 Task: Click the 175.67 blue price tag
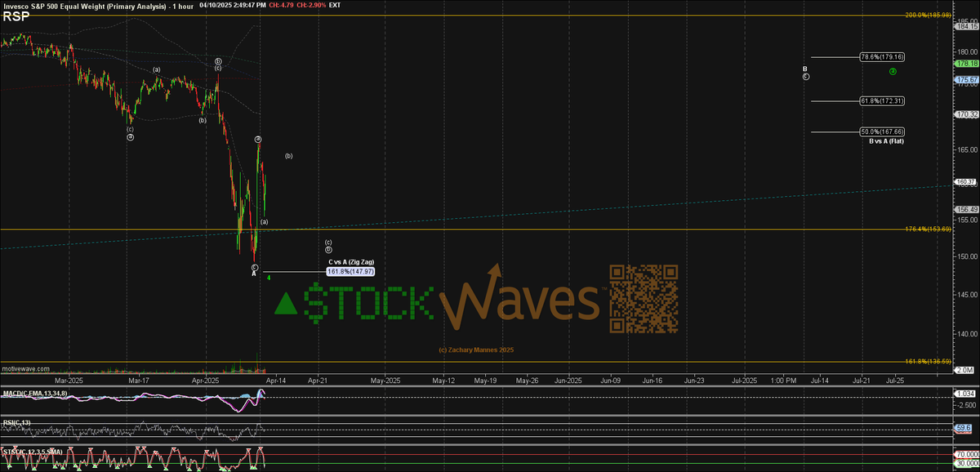click(x=967, y=79)
